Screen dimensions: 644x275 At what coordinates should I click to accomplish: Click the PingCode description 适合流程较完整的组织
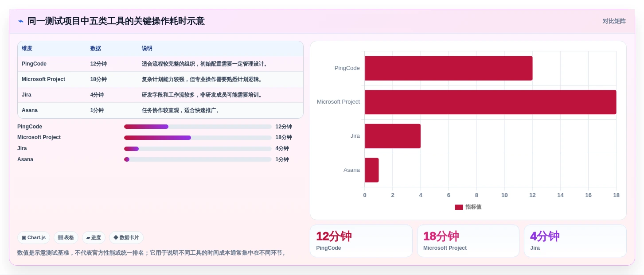205,64
